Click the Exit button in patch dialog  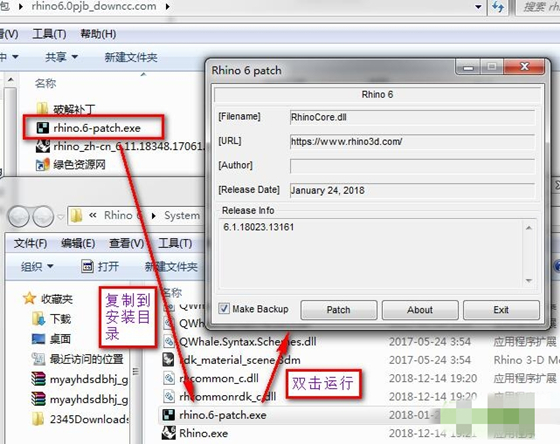(501, 310)
